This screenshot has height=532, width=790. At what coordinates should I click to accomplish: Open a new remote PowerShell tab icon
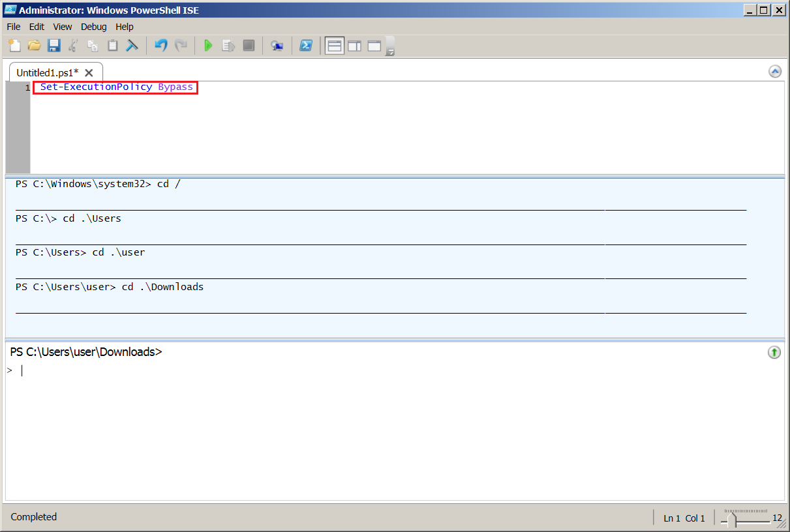click(277, 45)
